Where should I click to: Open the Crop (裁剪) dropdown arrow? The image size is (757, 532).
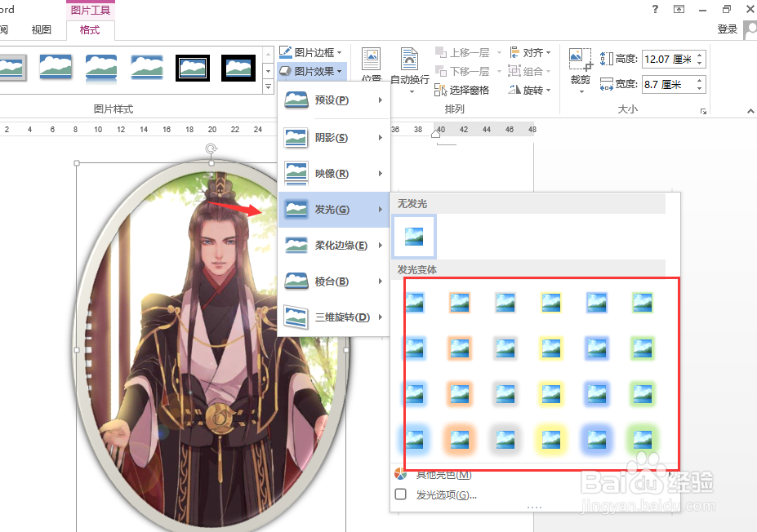(x=581, y=91)
